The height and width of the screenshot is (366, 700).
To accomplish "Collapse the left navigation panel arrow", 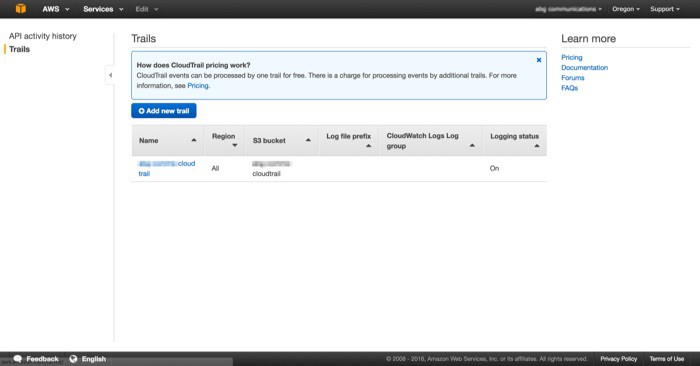I will (110, 75).
